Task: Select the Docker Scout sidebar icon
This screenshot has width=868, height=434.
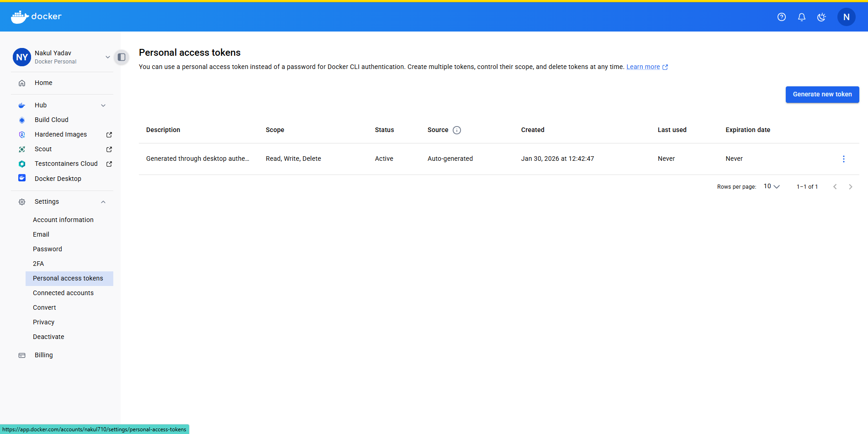Action: tap(21, 149)
